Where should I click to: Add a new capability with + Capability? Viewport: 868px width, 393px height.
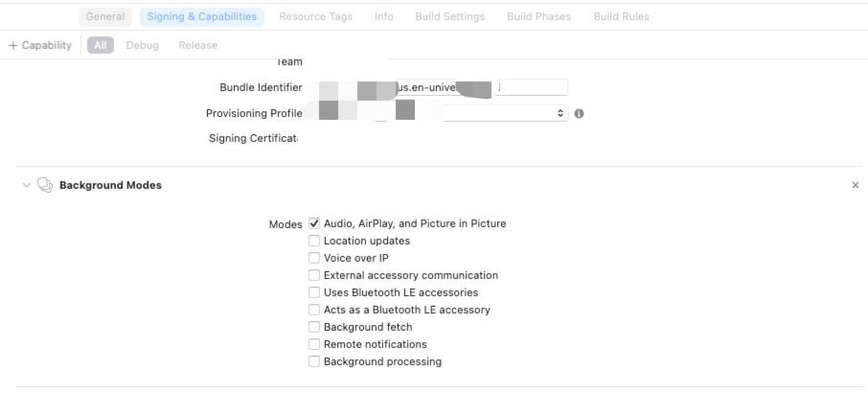[x=40, y=45]
